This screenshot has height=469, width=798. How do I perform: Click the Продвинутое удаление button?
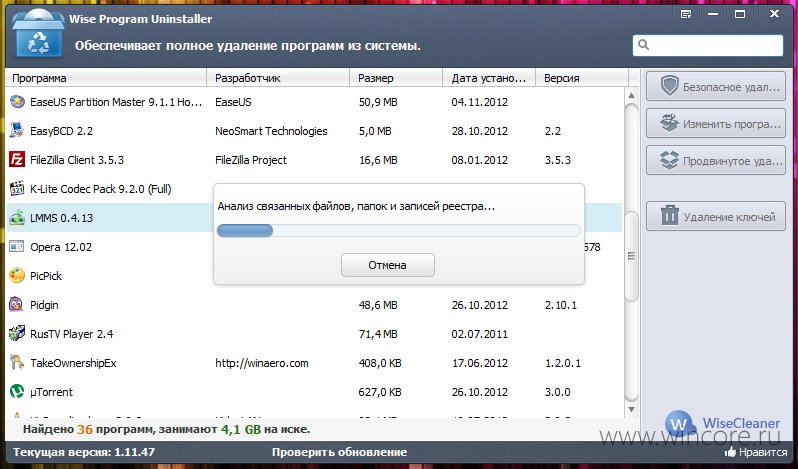716,161
